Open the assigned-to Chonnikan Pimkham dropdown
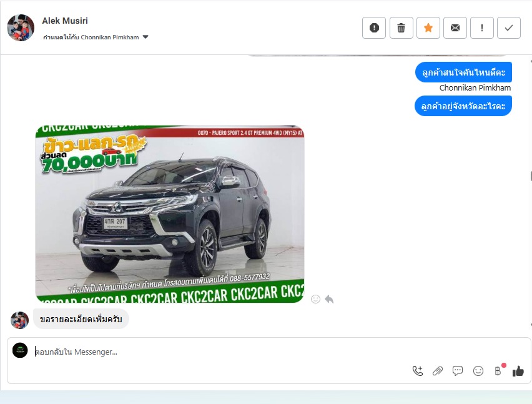Screen dimensions: 532x404 coord(96,37)
